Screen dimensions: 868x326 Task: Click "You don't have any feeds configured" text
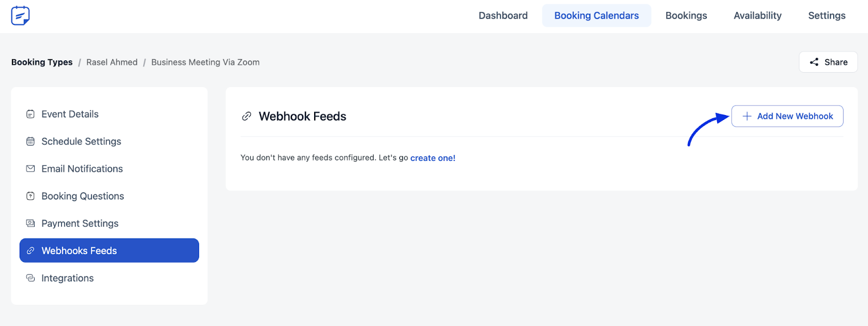308,158
